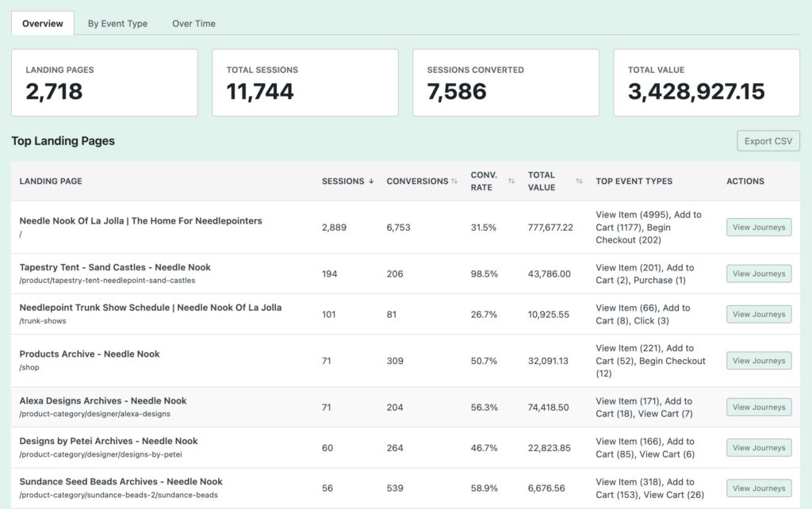812x509 pixels.
Task: Select 'Sundance Seed Beads Archives - Needle Nook' title
Action: click(121, 481)
